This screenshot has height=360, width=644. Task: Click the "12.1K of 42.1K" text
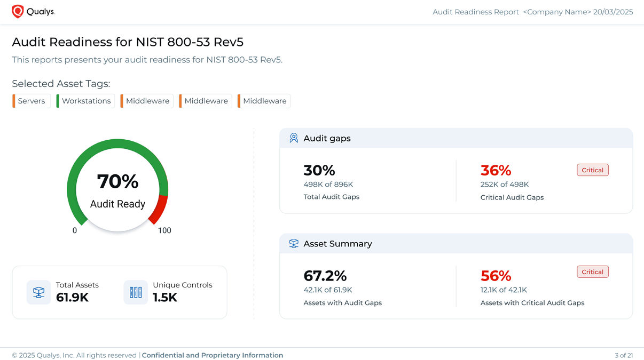(504, 290)
